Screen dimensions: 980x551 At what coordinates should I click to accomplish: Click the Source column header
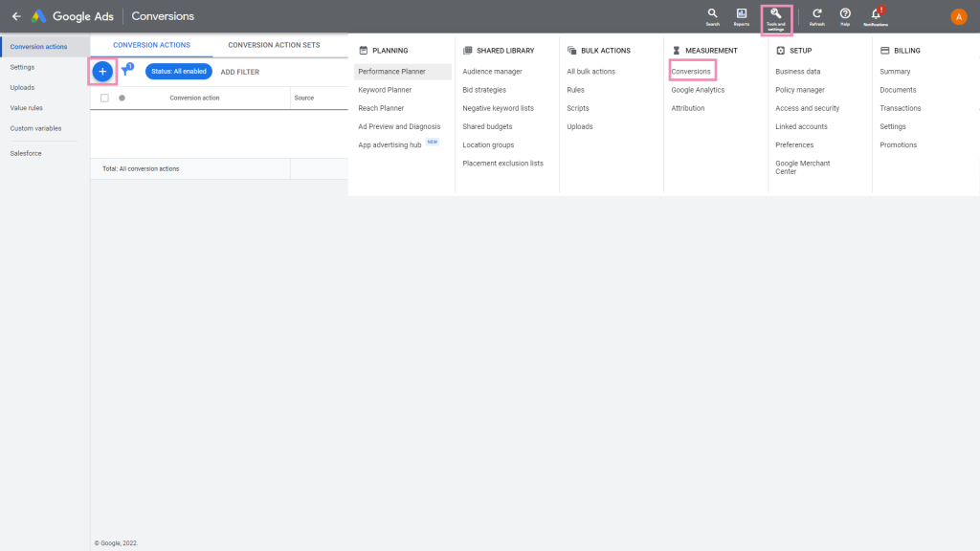(x=303, y=99)
